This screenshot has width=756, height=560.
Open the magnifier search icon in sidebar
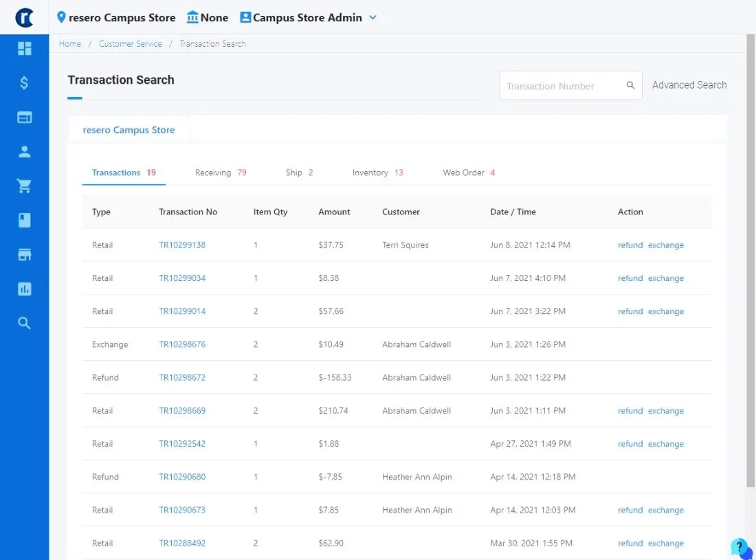24,323
